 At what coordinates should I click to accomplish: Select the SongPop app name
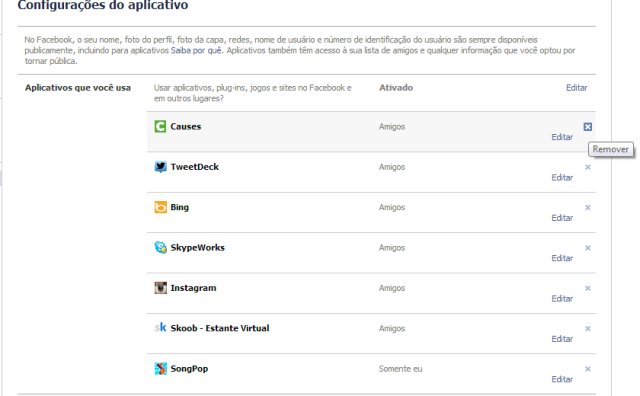coord(189,369)
